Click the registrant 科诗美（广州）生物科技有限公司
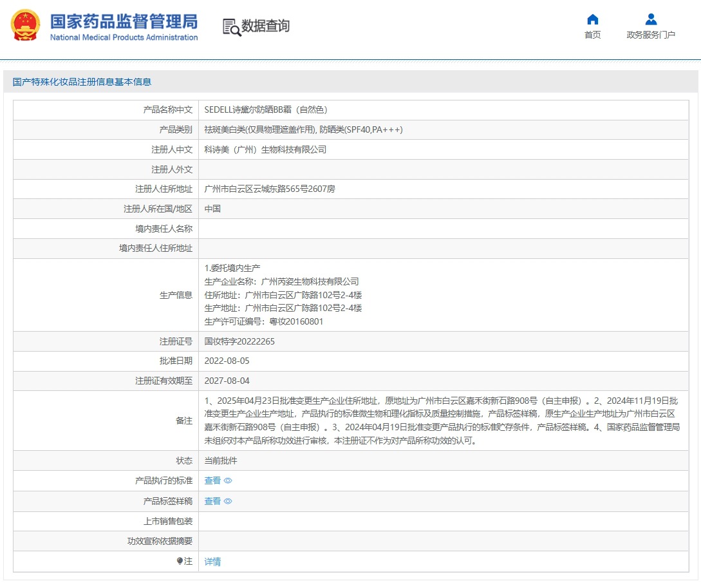Screen dimensions: 701x588 (x=265, y=149)
